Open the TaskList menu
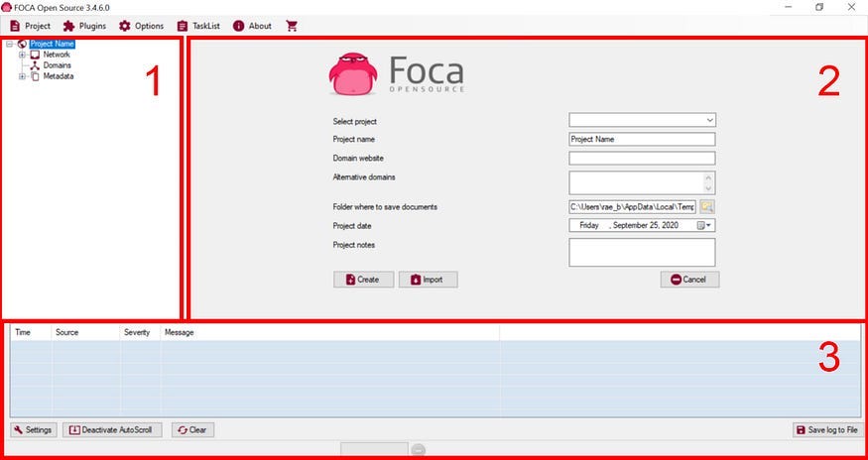 point(198,26)
